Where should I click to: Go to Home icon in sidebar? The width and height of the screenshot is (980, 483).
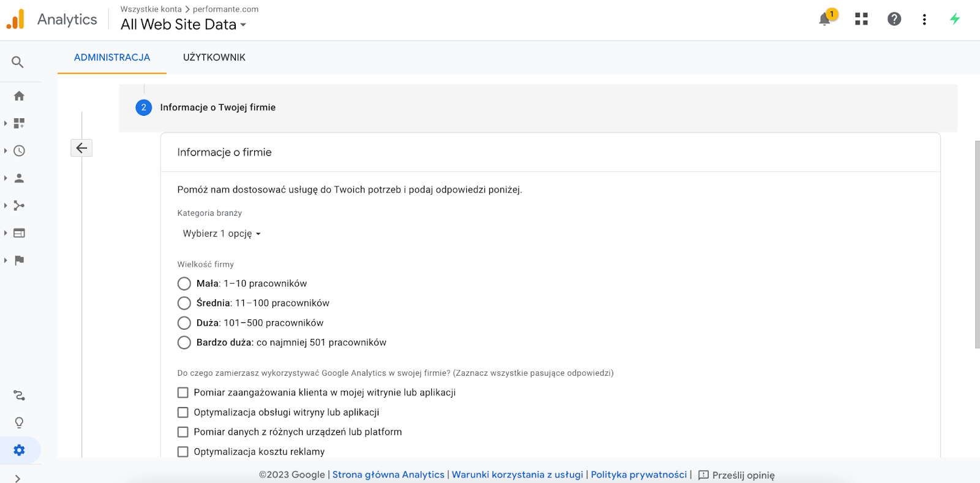[19, 96]
